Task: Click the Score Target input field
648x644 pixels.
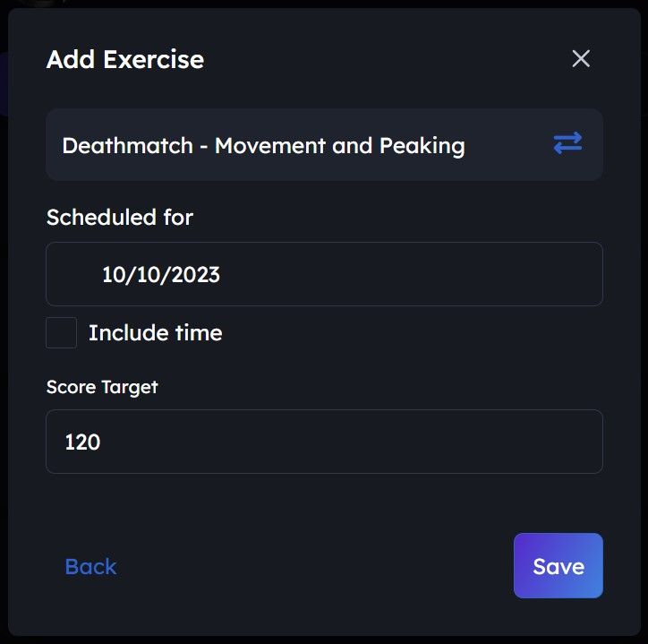Action: click(x=324, y=442)
